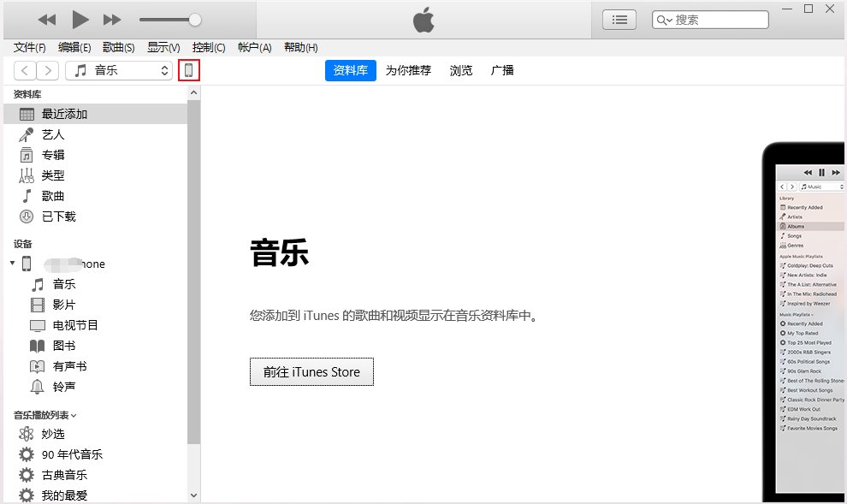Click the 有声书 audiobook icon

pos(38,366)
